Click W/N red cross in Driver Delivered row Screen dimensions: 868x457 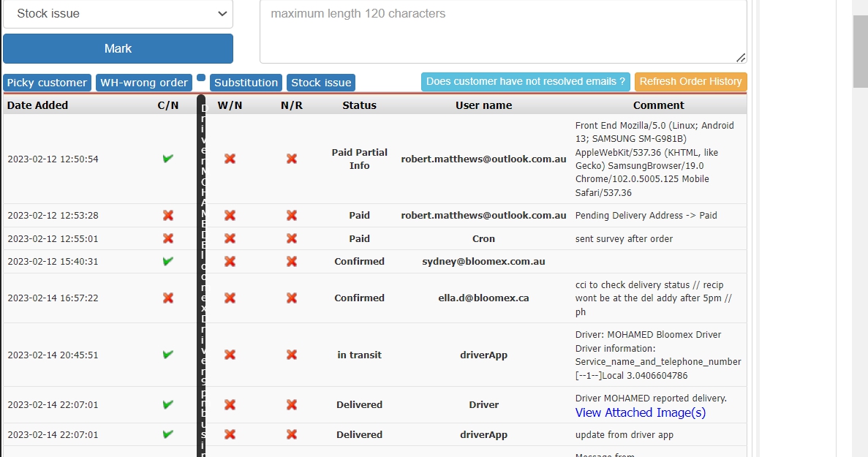pyautogui.click(x=230, y=404)
